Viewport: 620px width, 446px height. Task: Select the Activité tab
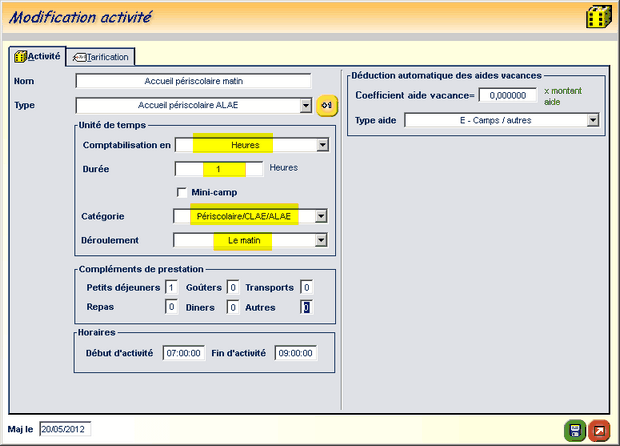click(x=37, y=57)
